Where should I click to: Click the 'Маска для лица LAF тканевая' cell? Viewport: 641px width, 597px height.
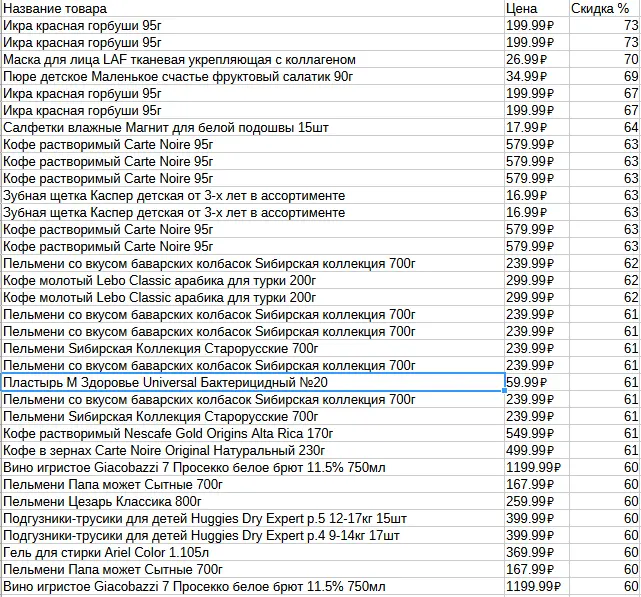coord(253,59)
